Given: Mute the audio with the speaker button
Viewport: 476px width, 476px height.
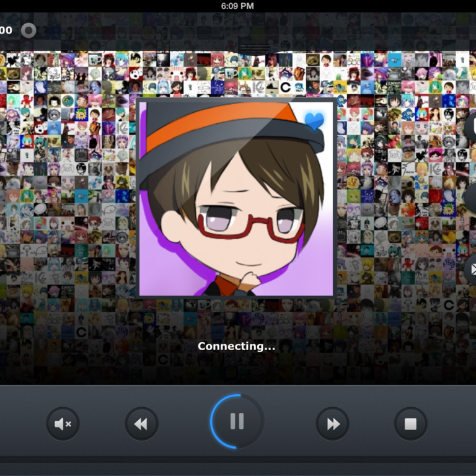Looking at the screenshot, I should 63,424.
